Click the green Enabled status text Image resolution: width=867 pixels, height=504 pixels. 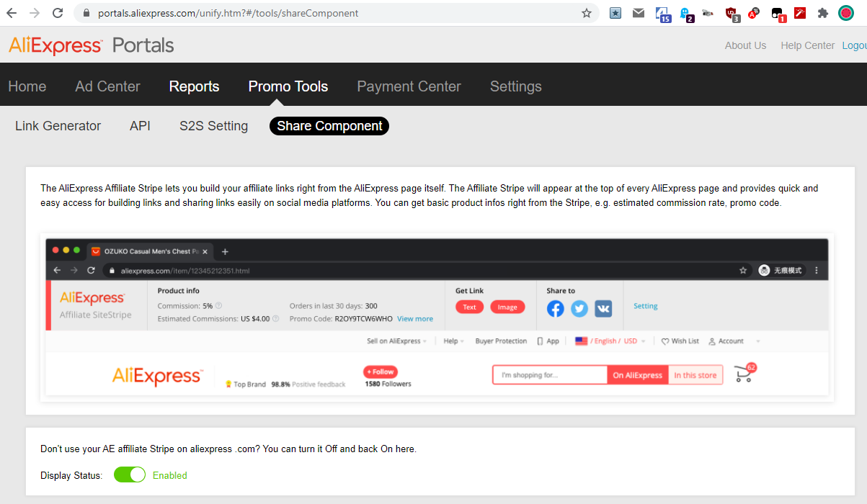pos(170,475)
